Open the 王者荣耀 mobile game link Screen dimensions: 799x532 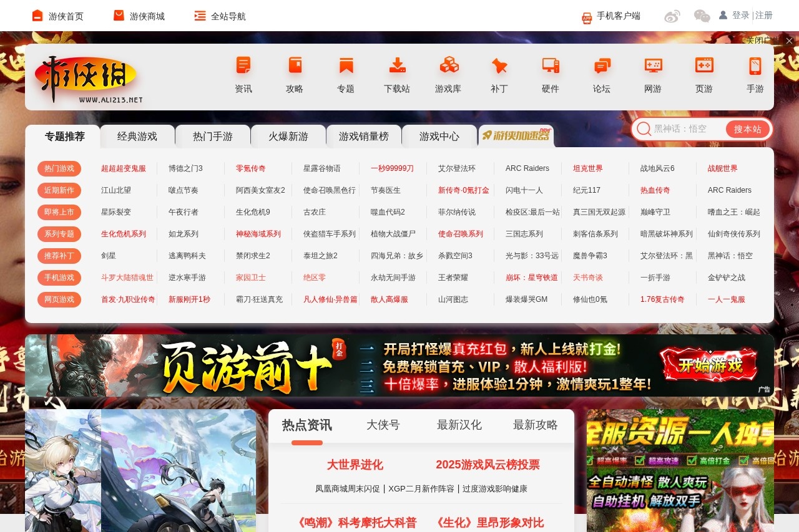tap(453, 278)
